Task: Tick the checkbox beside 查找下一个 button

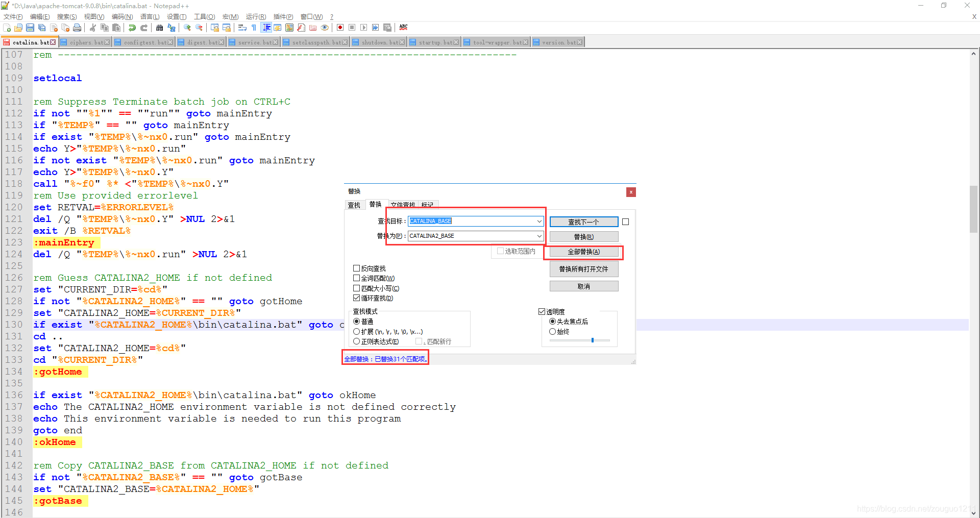Action: click(x=626, y=222)
